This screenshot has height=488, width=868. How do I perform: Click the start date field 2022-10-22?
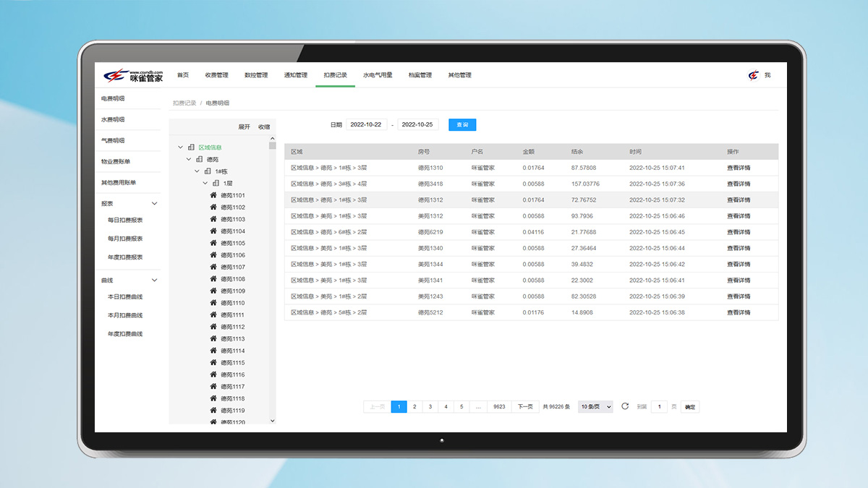(x=367, y=124)
